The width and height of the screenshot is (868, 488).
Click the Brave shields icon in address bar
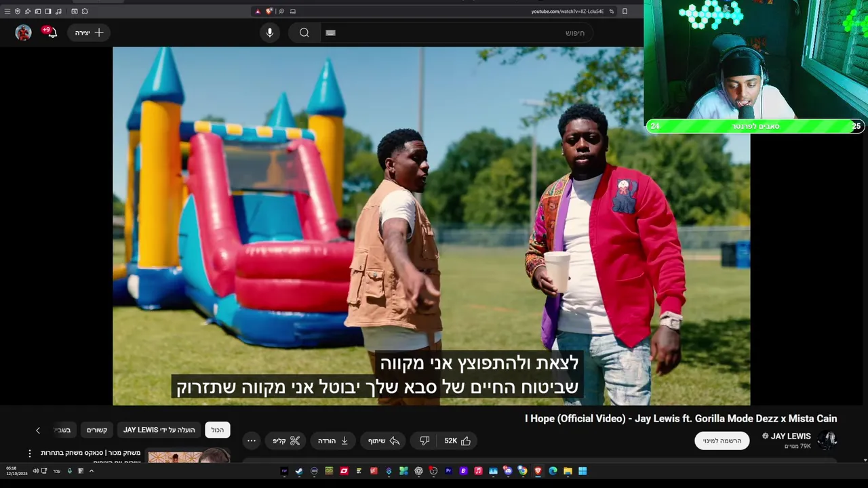tap(269, 12)
